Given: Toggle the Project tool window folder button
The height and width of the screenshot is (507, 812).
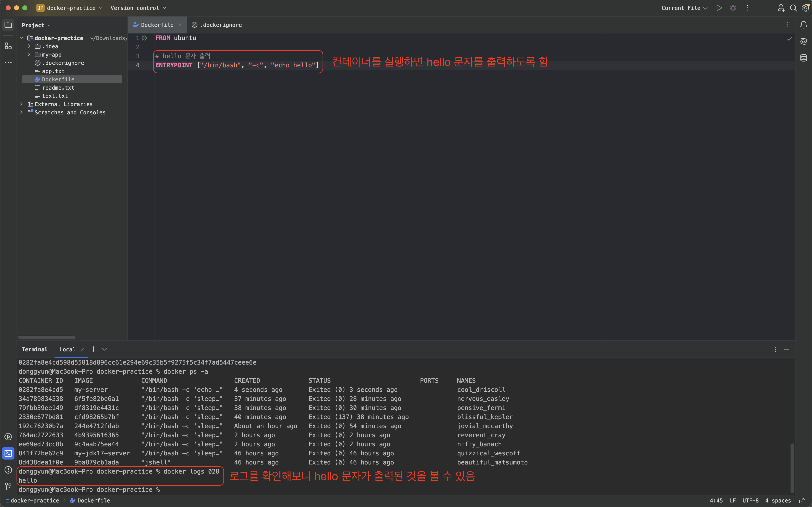Looking at the screenshot, I should tap(8, 25).
